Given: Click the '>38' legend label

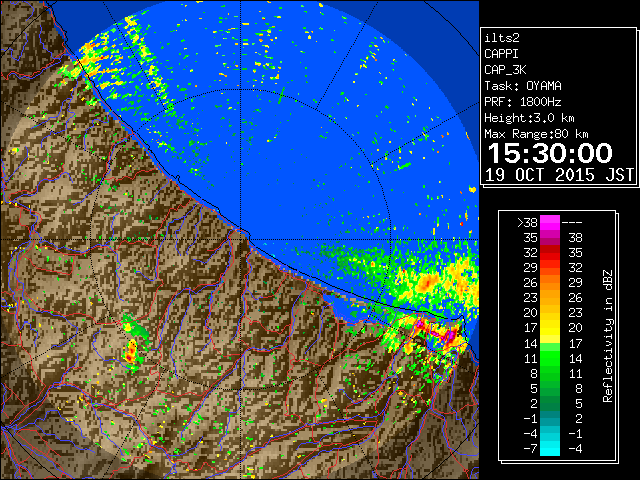Looking at the screenshot, I should coord(527,222).
